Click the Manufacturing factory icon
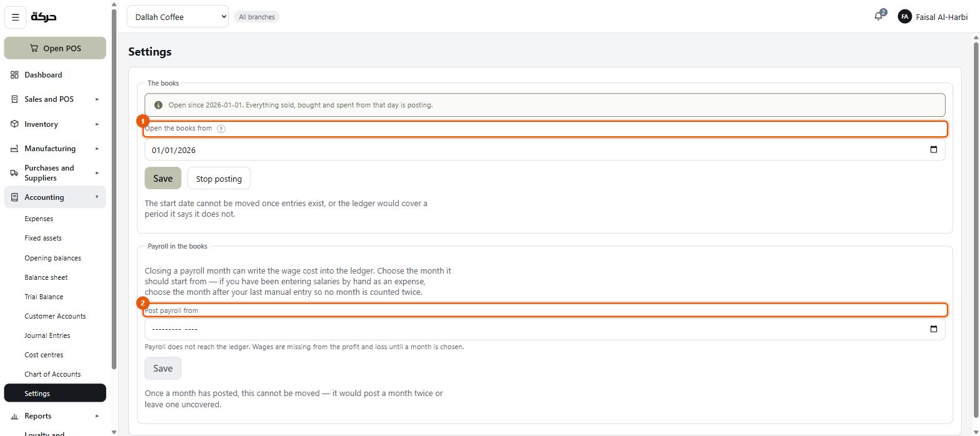 14,149
